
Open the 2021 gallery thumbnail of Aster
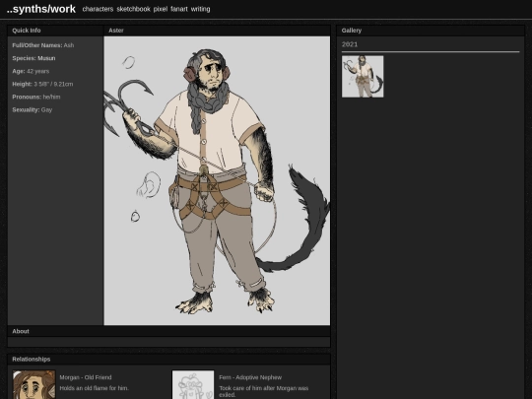pyautogui.click(x=363, y=76)
